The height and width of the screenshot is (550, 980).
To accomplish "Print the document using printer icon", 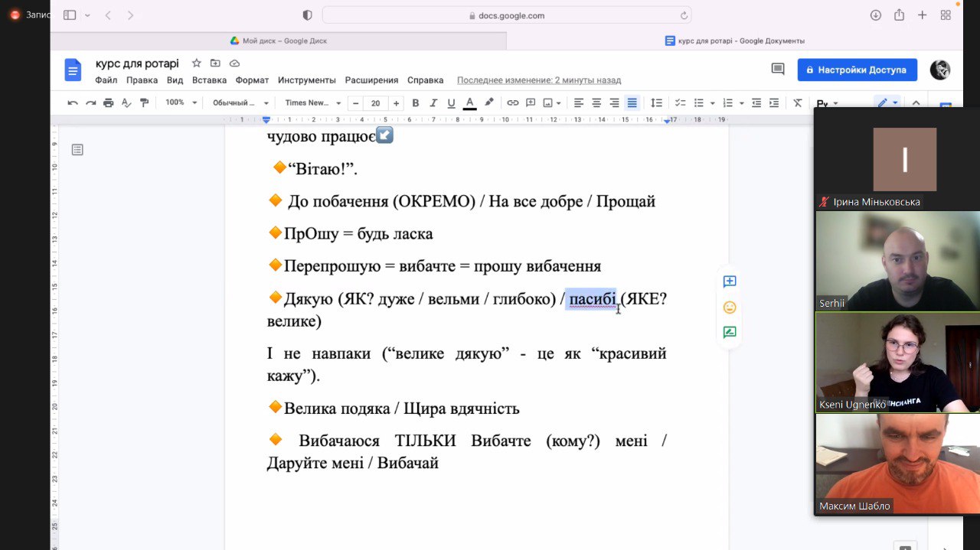I will (108, 103).
